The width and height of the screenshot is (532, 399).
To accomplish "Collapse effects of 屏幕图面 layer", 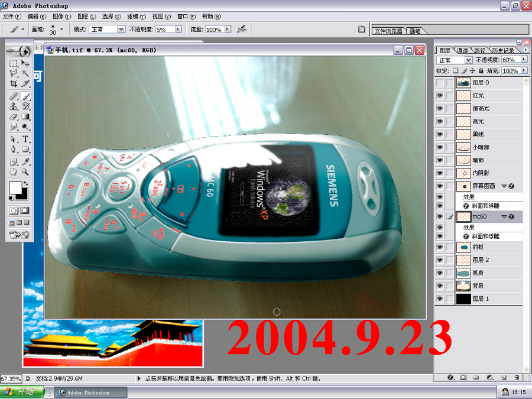I will click(504, 186).
